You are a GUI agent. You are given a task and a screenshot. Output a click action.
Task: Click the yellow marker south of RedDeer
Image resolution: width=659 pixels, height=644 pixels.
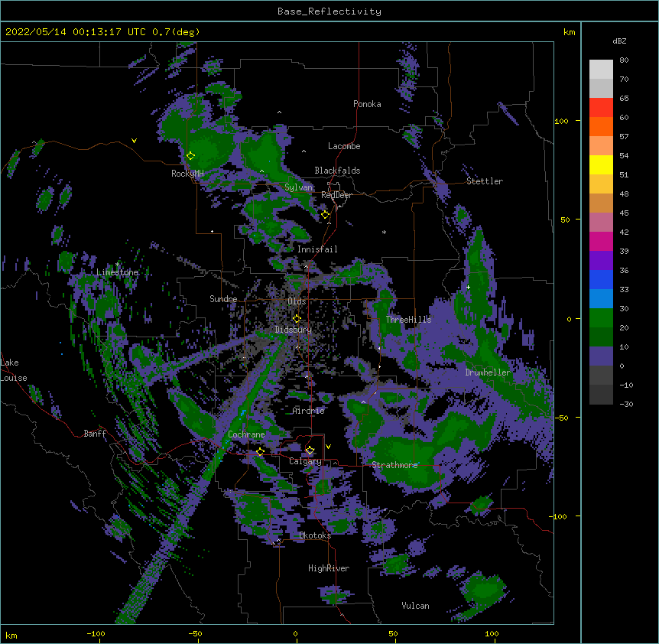click(x=325, y=215)
